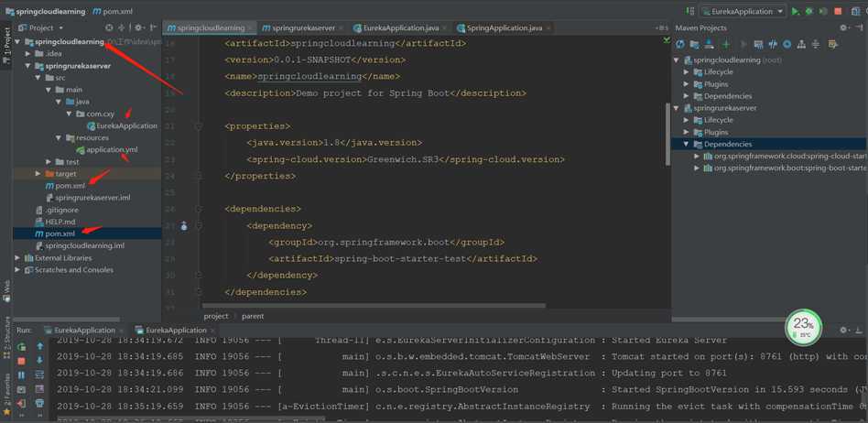Stop the running application in the top toolbar

tap(838, 11)
